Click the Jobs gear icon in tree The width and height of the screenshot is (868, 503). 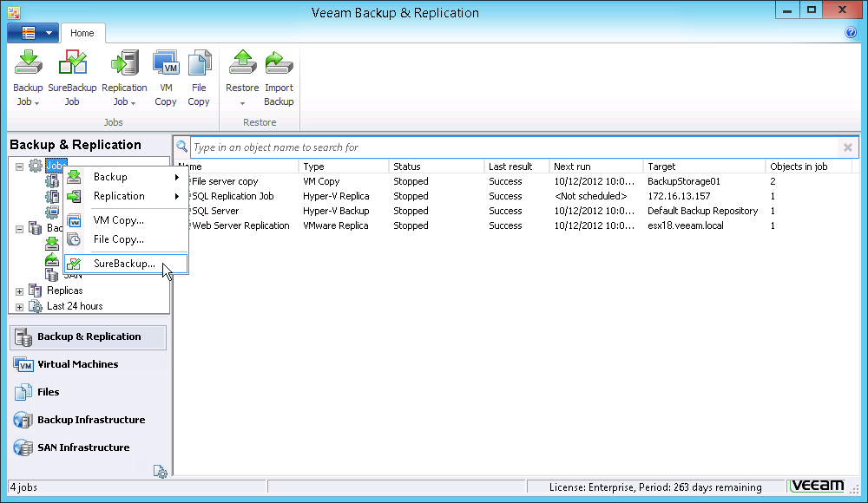[x=36, y=166]
